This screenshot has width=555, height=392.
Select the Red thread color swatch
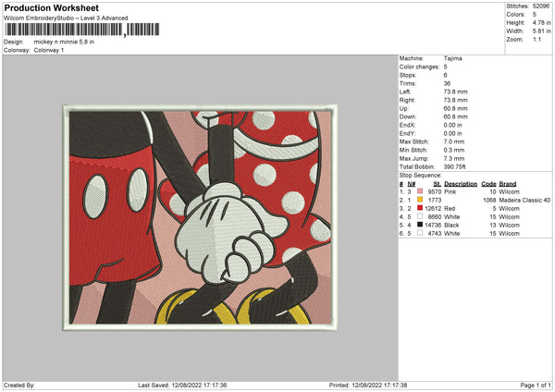pos(420,208)
